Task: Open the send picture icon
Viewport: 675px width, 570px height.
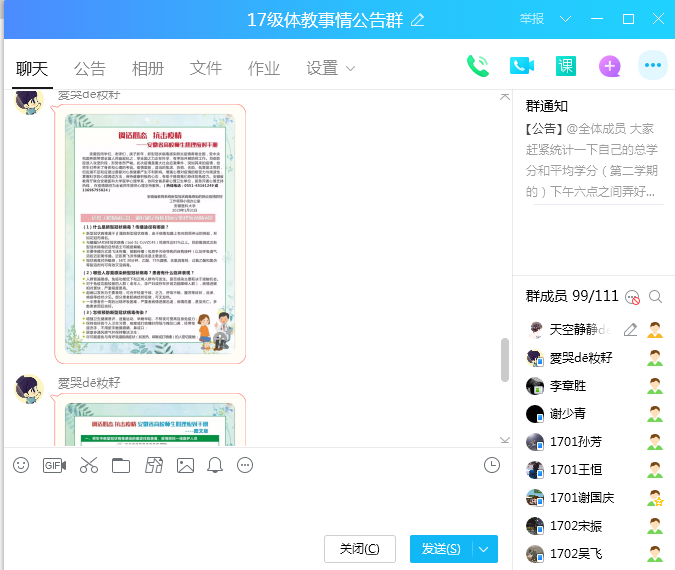Action: 185,465
